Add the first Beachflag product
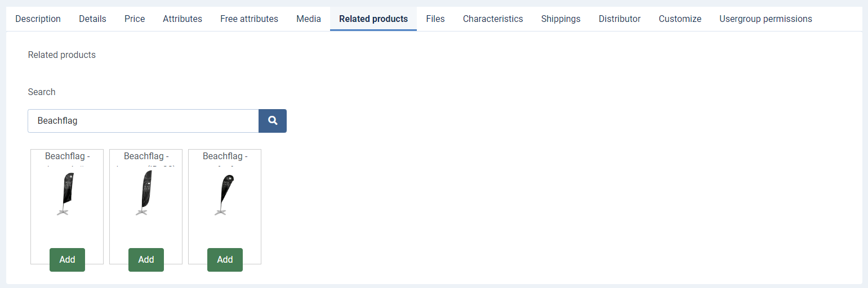The image size is (868, 288). (67, 259)
